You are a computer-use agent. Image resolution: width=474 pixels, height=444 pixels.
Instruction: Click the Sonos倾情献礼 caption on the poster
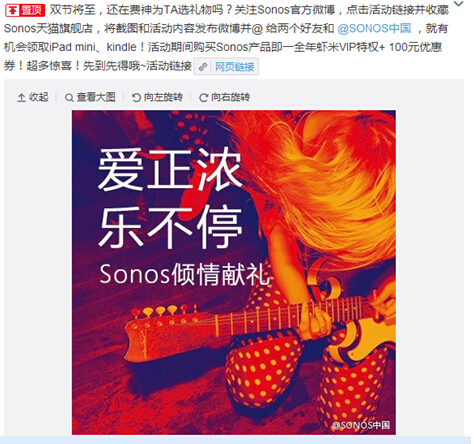pos(185,274)
